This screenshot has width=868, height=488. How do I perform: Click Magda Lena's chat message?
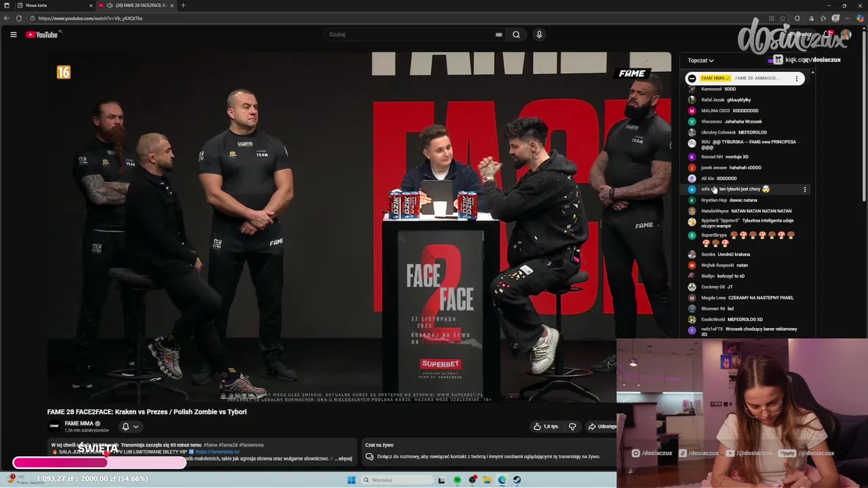click(761, 298)
